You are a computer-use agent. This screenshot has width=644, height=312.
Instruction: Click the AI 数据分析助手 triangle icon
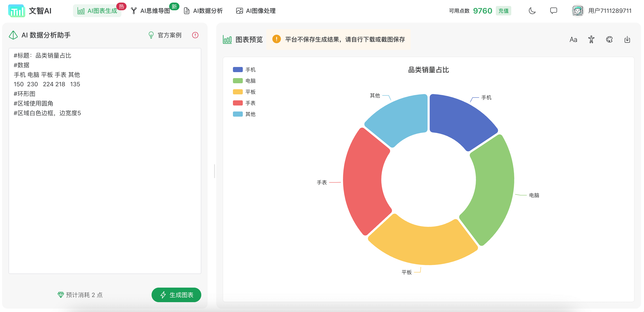[x=13, y=35]
